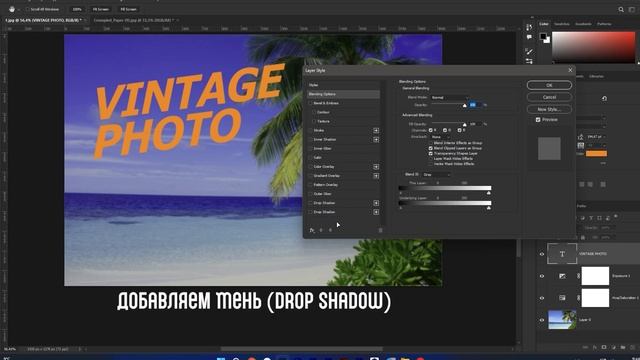
Task: Open the fx effects menu in Layer Style dialog
Action: tap(312, 230)
